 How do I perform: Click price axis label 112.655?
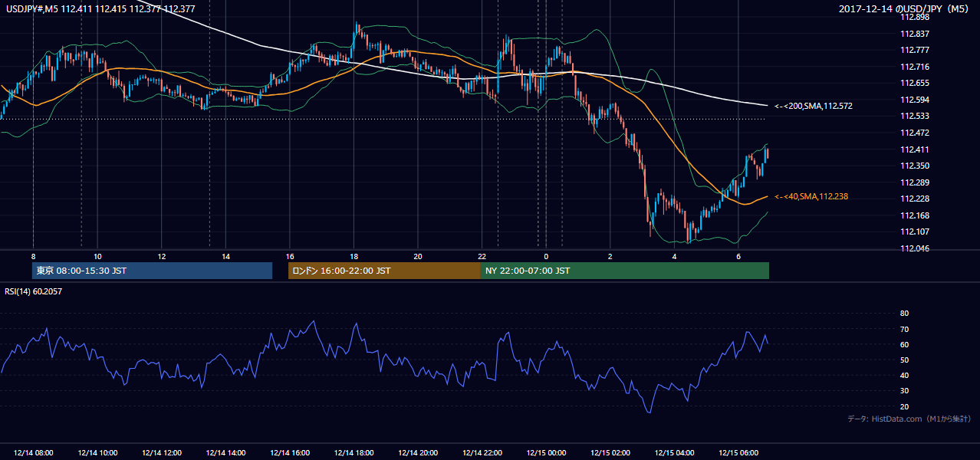tap(914, 83)
